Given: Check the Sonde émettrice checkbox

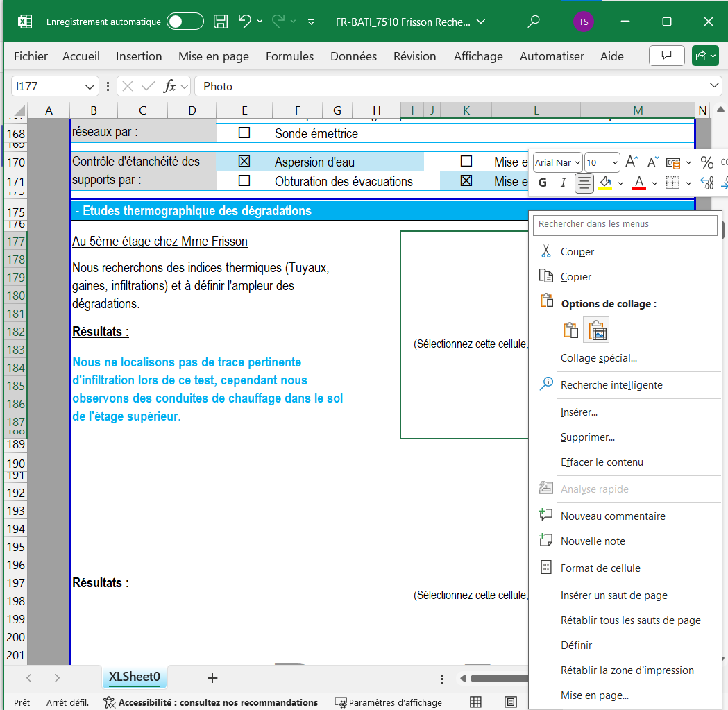Looking at the screenshot, I should coord(244,133).
